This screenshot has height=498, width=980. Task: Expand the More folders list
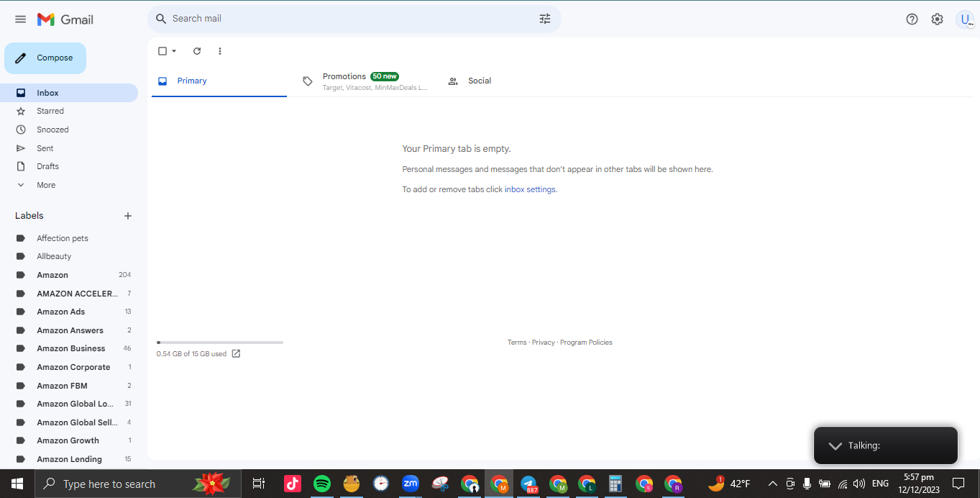point(69,185)
